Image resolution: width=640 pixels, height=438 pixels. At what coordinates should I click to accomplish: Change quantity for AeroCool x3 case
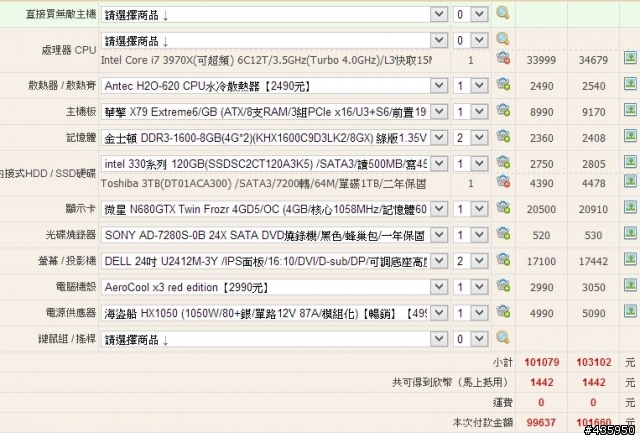(471, 287)
